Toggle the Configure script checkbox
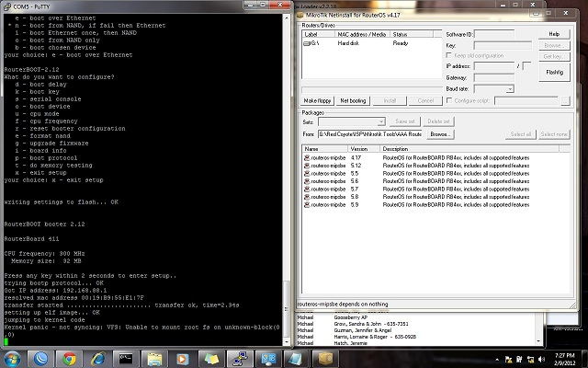Viewport: 588px width, 368px height. click(x=451, y=99)
